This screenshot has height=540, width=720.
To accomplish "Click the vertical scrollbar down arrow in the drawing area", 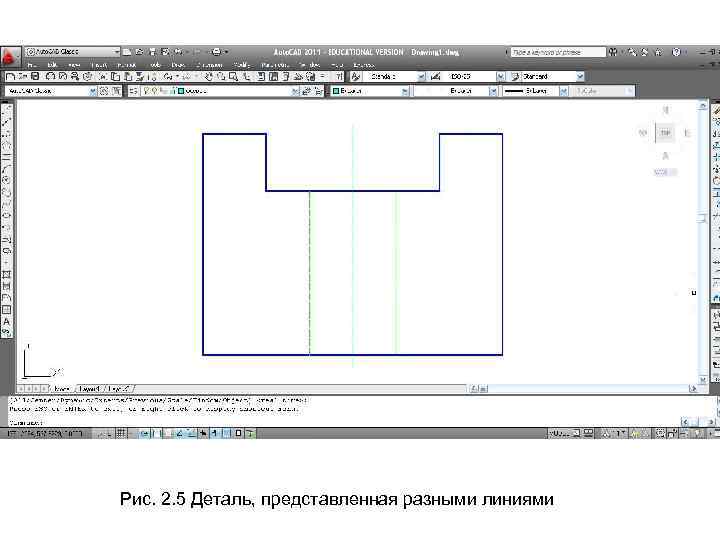I will click(703, 380).
